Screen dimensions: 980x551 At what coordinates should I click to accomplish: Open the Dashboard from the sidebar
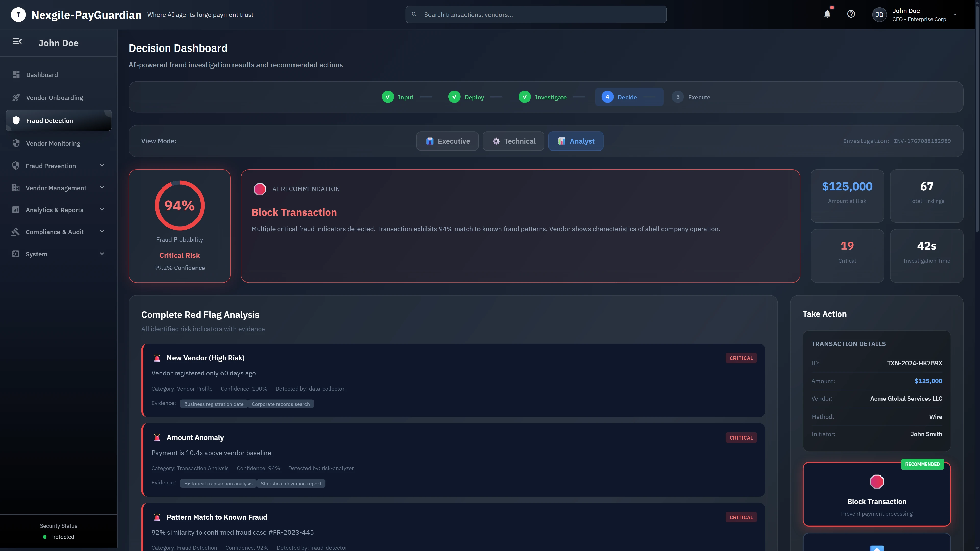[x=42, y=74]
